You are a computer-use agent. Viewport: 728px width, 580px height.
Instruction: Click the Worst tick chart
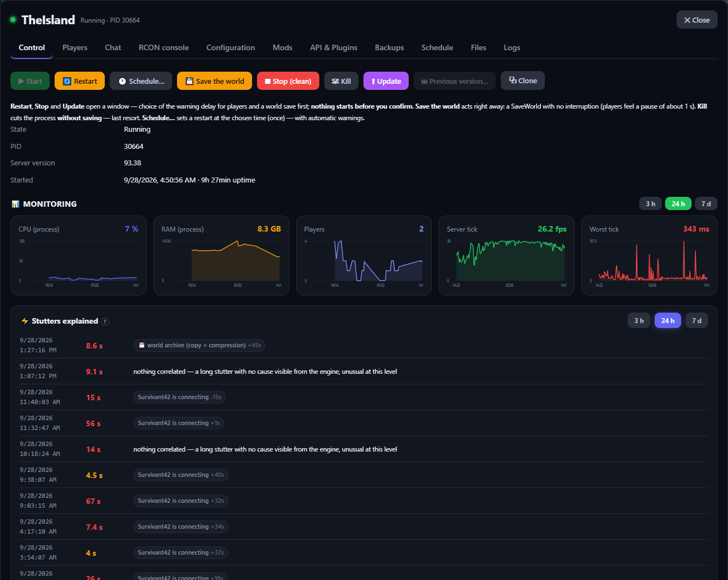coord(649,255)
